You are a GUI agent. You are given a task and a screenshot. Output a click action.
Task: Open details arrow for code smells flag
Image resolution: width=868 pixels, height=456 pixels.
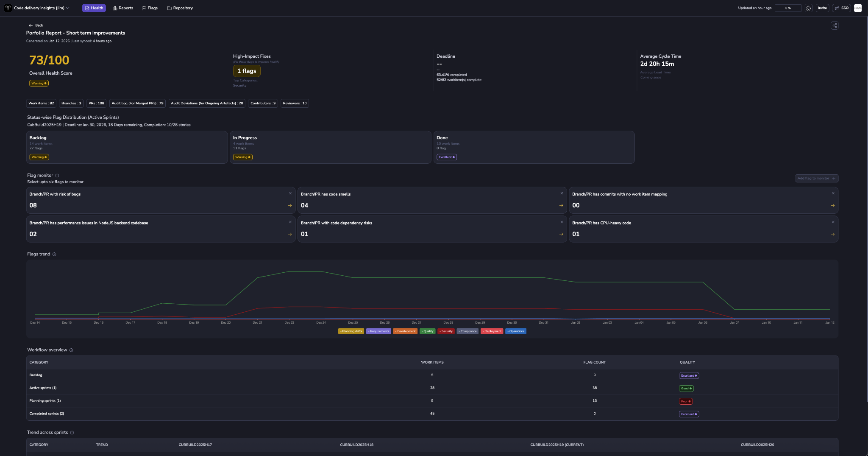tap(561, 205)
